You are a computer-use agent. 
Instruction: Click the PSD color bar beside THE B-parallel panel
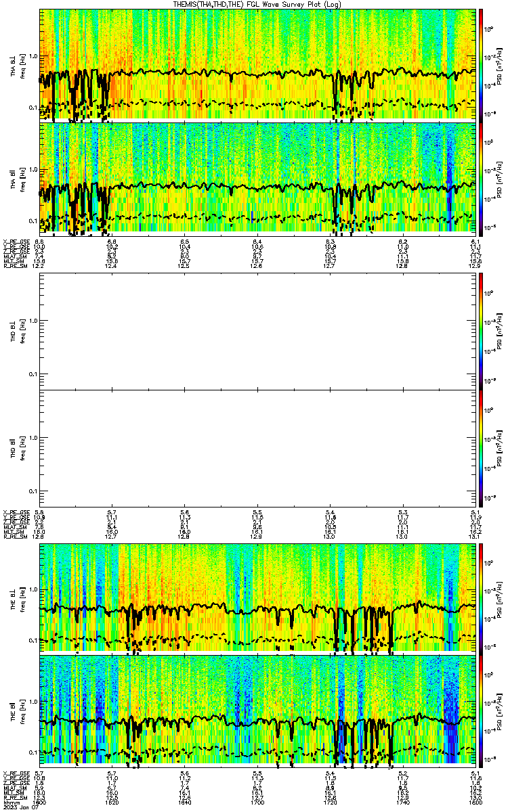coord(481,710)
